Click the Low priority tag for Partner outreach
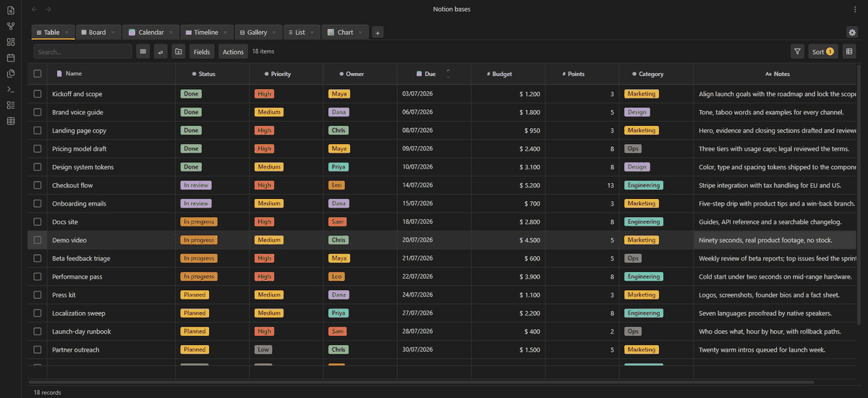The image size is (868, 398). pos(263,350)
